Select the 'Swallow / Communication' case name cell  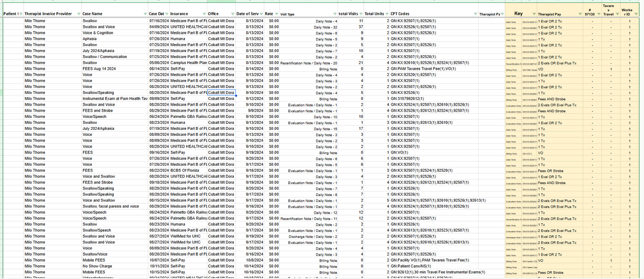pos(115,57)
